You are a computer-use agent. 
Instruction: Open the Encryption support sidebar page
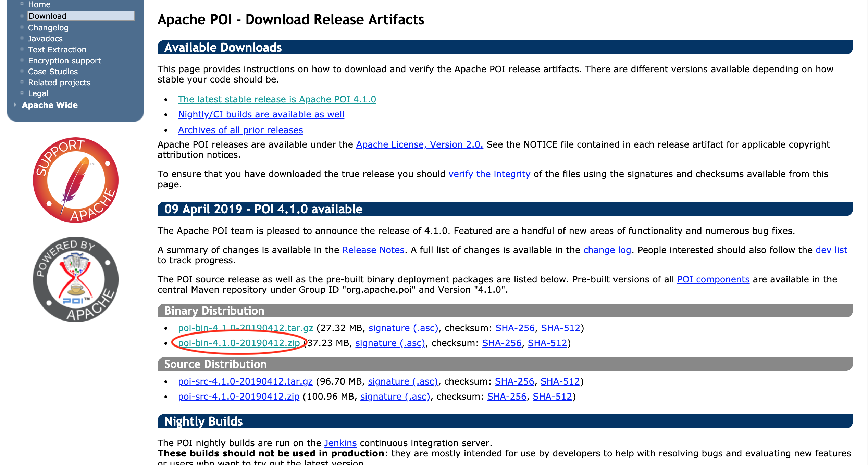pyautogui.click(x=64, y=60)
